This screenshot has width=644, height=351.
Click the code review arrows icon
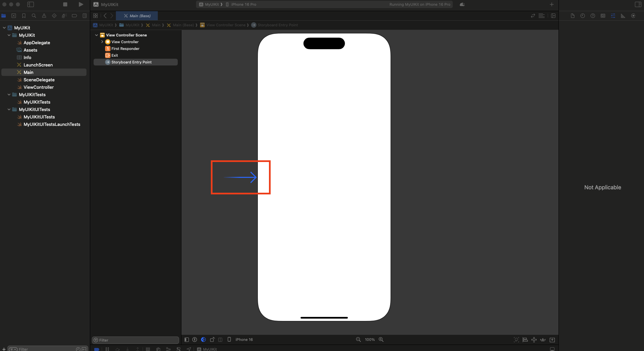(533, 16)
